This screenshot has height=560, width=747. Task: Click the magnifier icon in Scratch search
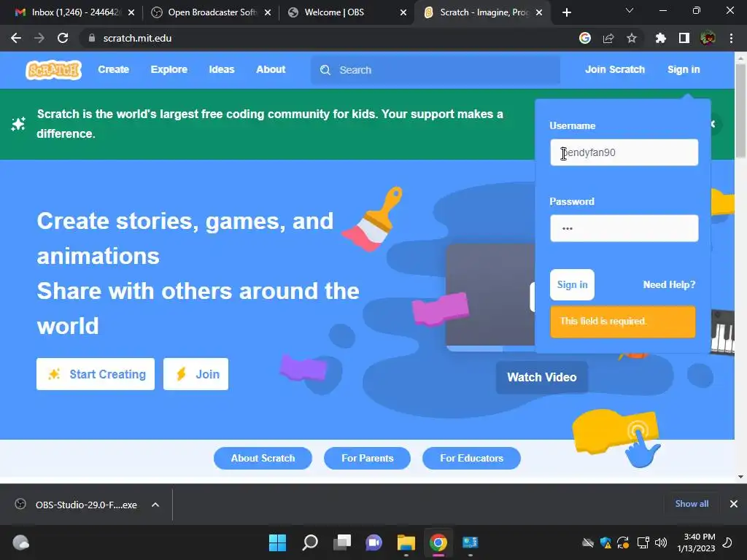coord(325,70)
